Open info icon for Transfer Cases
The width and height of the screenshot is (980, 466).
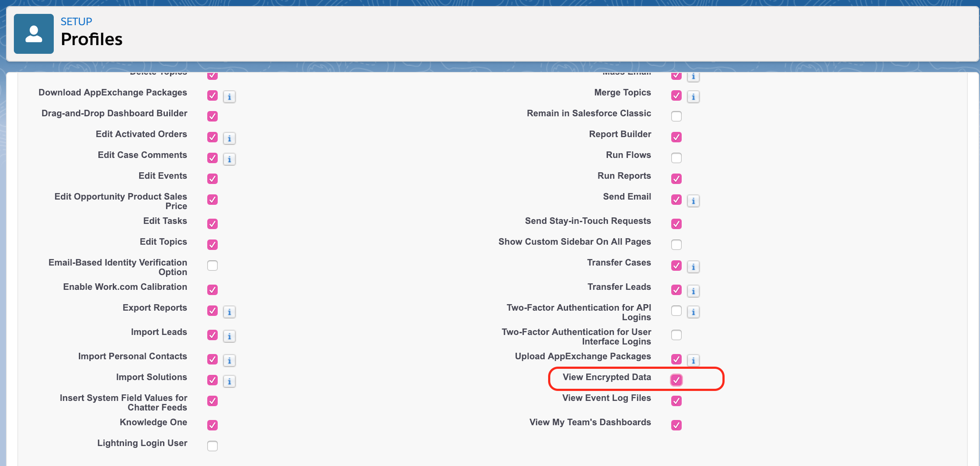coord(693,267)
